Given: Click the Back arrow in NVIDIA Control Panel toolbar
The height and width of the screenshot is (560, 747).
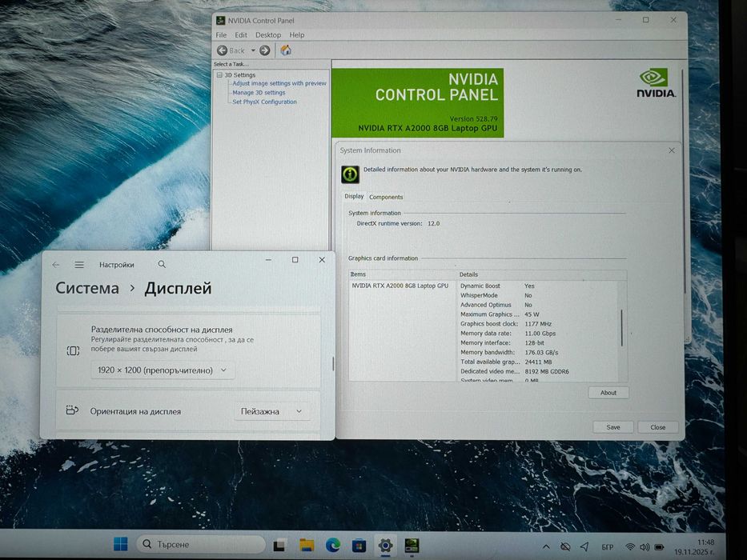Looking at the screenshot, I should tap(222, 50).
